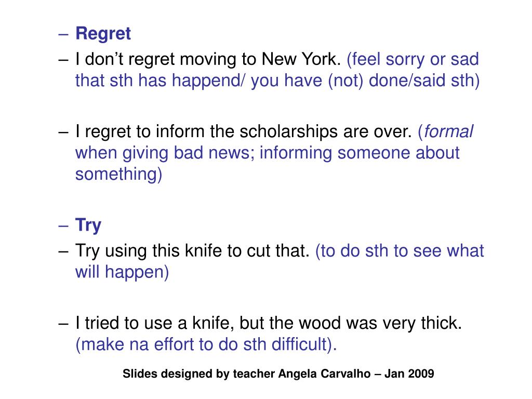Click the blue text "will happen)"

122,272
